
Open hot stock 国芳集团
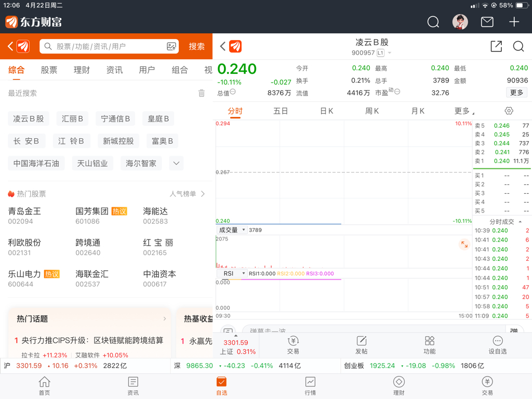coord(101,216)
